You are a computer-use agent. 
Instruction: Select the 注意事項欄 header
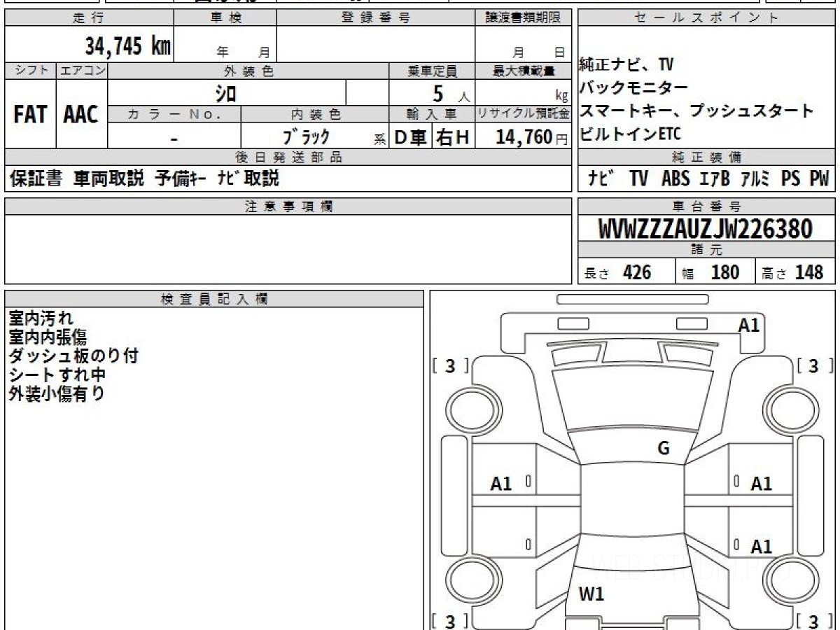[288, 206]
